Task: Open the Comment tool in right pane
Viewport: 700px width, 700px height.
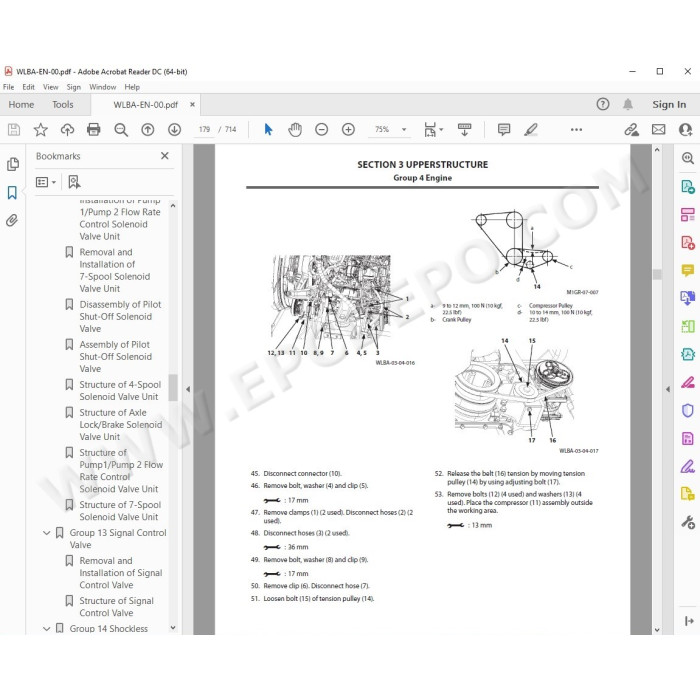Action: [688, 270]
